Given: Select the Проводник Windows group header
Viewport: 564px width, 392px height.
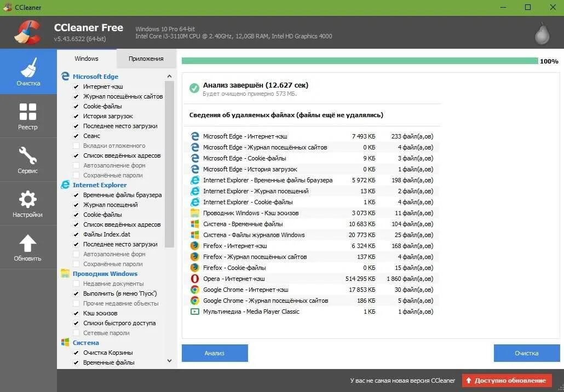Looking at the screenshot, I should pyautogui.click(x=105, y=274).
